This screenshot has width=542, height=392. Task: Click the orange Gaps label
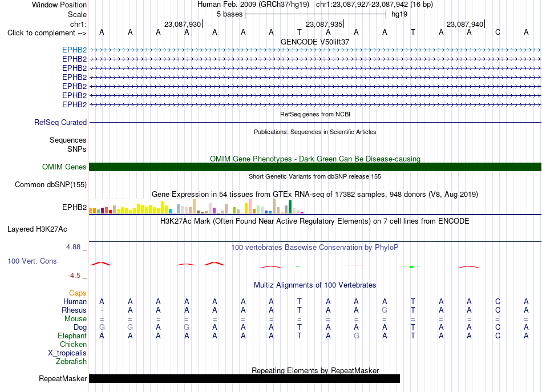[78, 293]
